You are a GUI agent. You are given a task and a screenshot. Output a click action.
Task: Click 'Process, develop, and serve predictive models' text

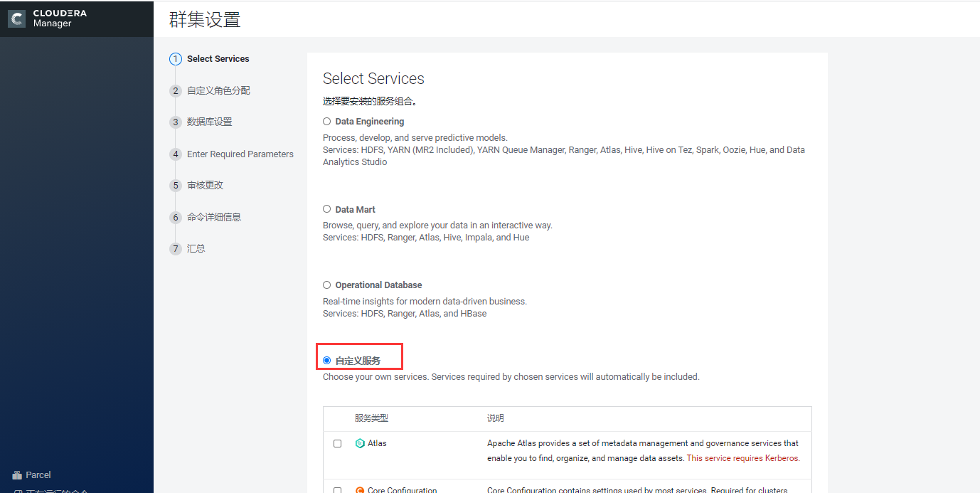[415, 138]
